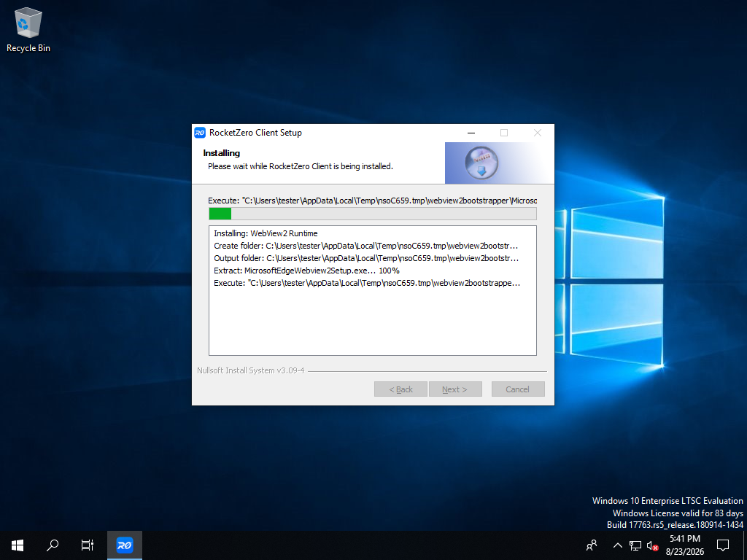Select RocketZero Setup taskbar button

pyautogui.click(x=124, y=545)
